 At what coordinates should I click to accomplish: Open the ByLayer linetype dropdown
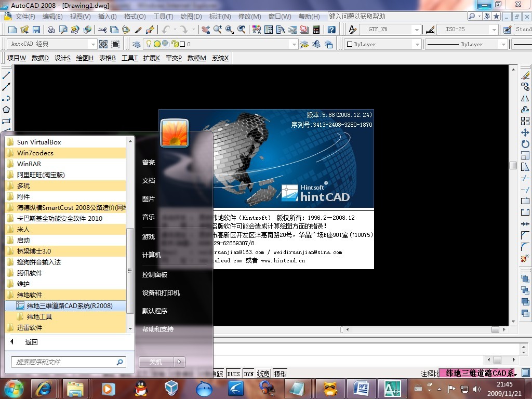point(503,45)
